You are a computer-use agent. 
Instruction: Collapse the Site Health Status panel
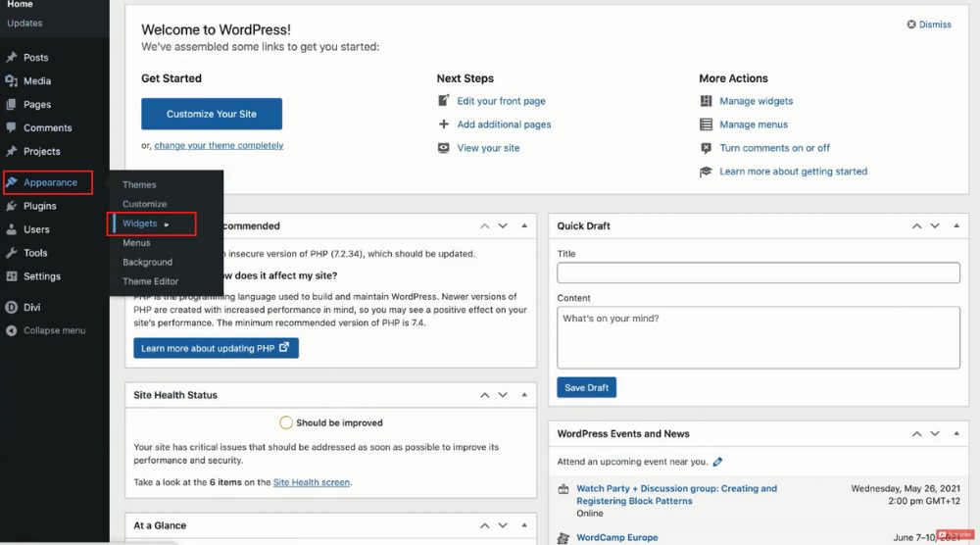tap(524, 395)
